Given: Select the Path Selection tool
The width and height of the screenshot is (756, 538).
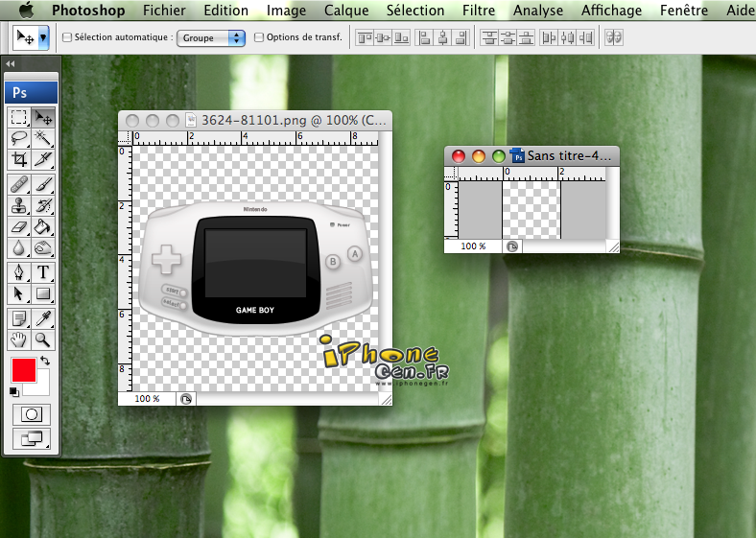Looking at the screenshot, I should [19, 293].
